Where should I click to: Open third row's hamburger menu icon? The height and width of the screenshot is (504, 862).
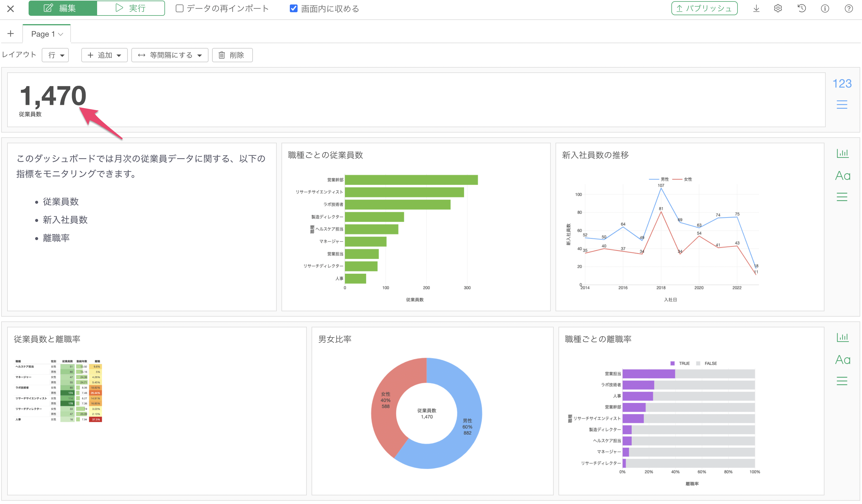[842, 381]
